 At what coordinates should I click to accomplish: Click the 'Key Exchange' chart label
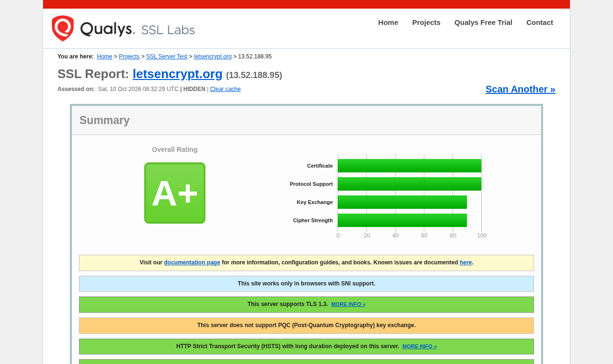coord(315,202)
